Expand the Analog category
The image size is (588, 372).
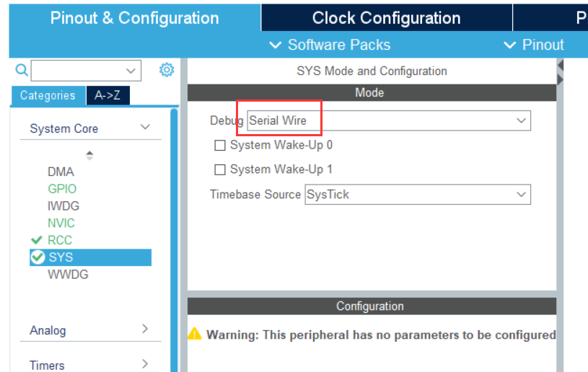[x=145, y=329]
